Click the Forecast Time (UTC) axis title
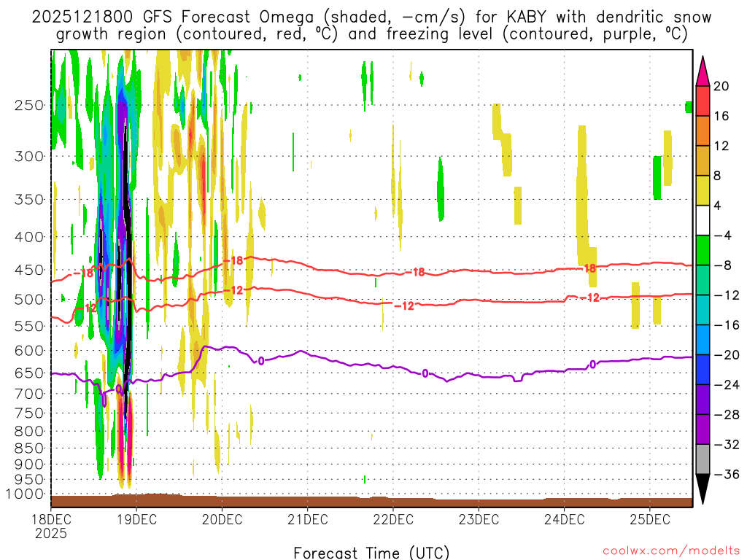747x560 pixels. click(371, 553)
